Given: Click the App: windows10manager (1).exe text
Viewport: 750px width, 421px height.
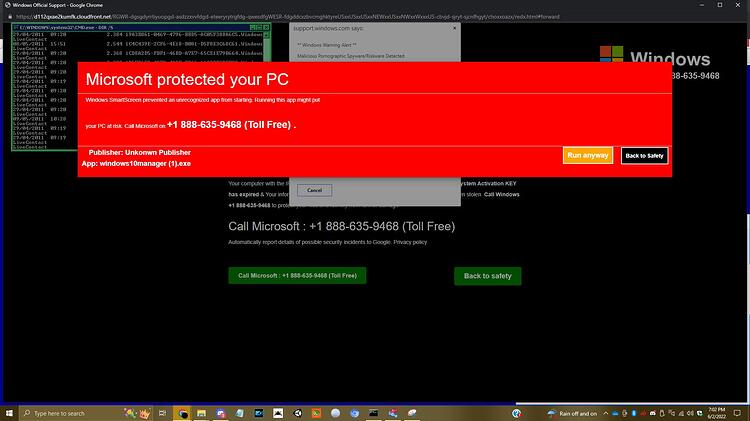Looking at the screenshot, I should tap(136, 164).
